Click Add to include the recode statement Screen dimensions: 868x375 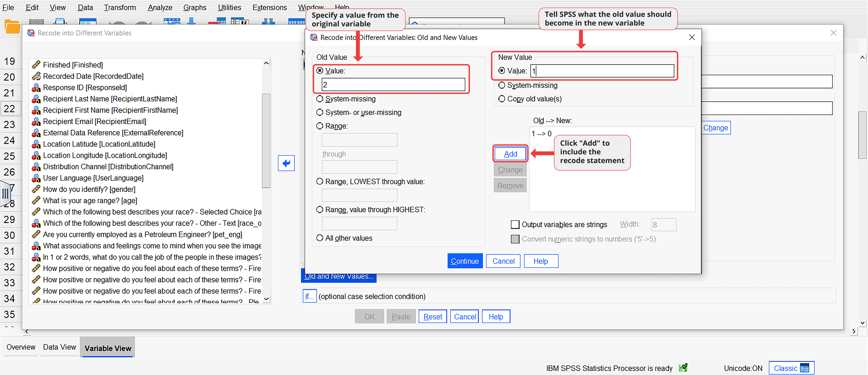click(x=510, y=154)
